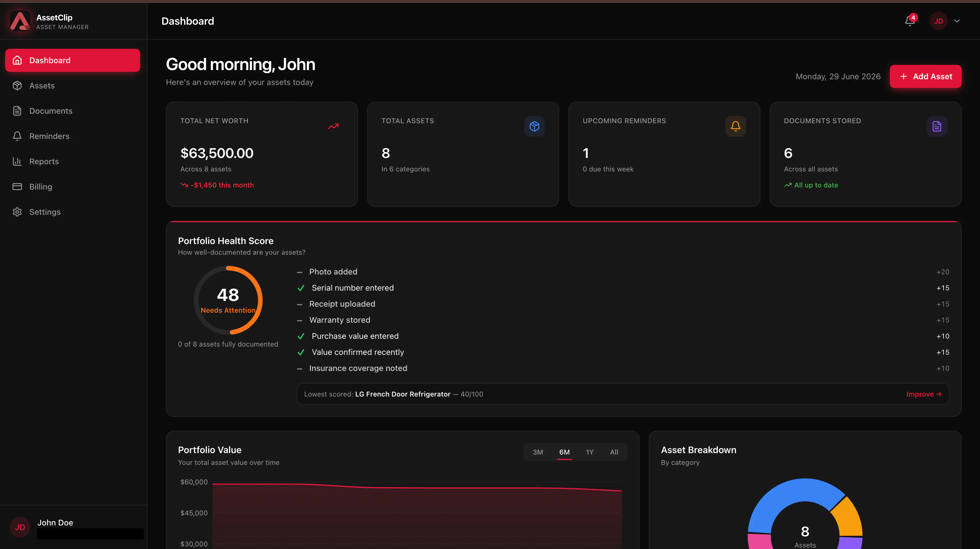Click the dash icon beside Insurance coverage noted
The image size is (980, 549).
tap(300, 369)
